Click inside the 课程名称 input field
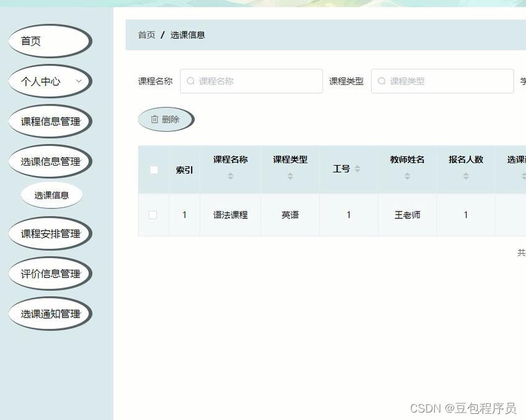This screenshot has width=526, height=420. 251,81
